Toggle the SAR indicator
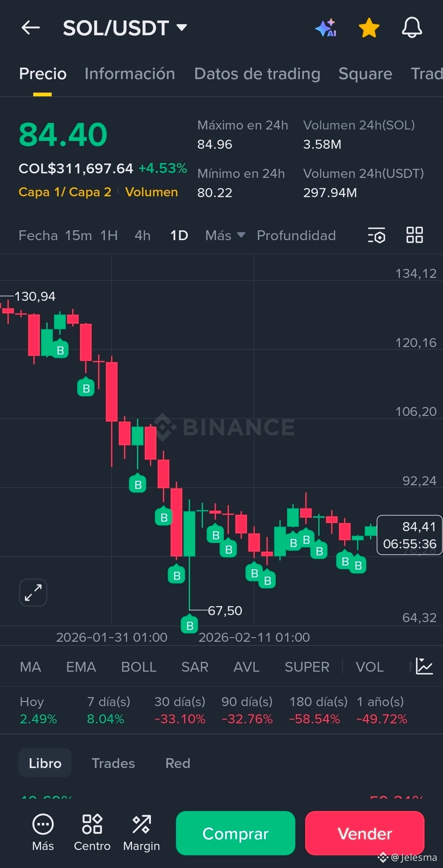This screenshot has height=868, width=443. point(195,667)
